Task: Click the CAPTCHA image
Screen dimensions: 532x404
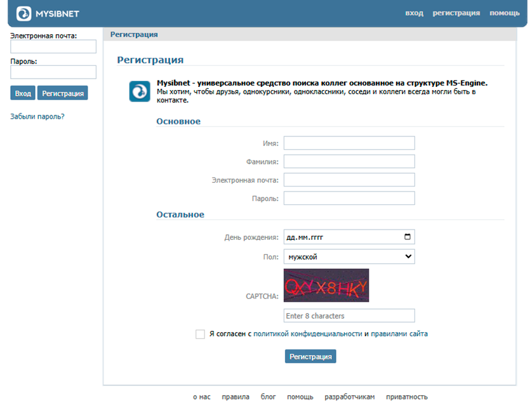Action: (x=326, y=285)
